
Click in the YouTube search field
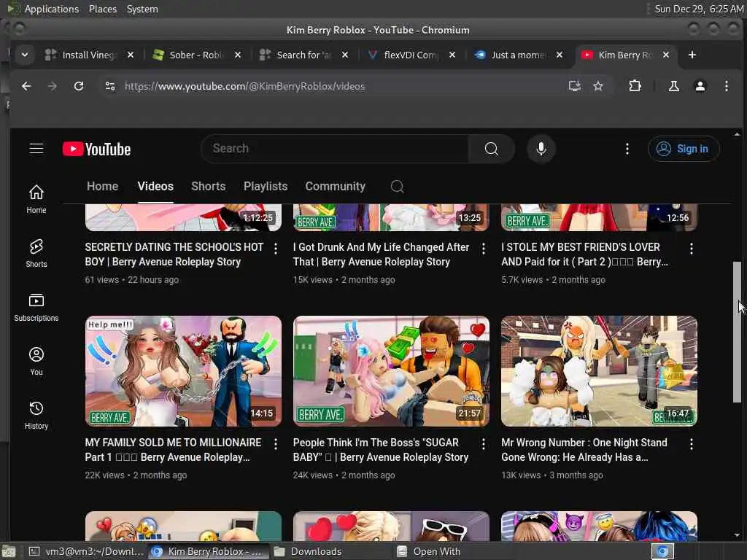click(336, 149)
